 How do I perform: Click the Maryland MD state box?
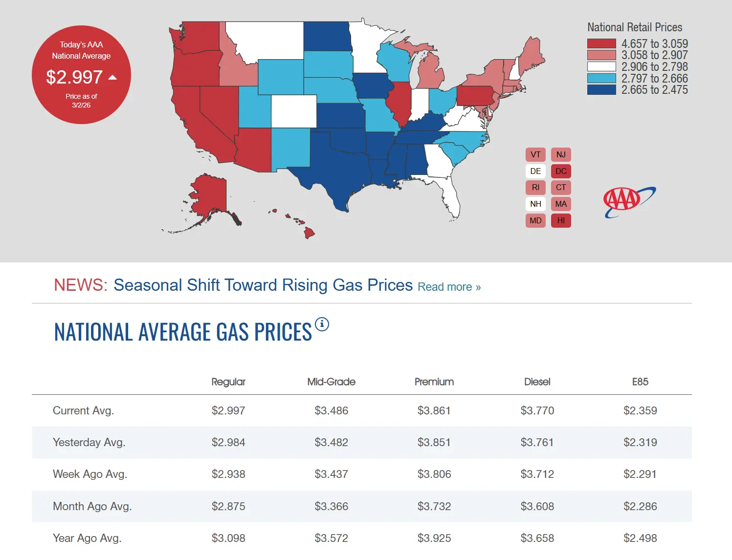click(535, 220)
